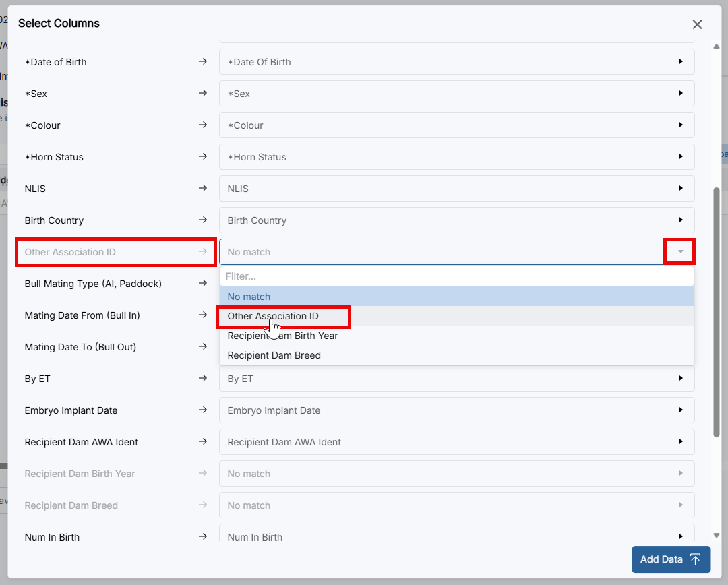This screenshot has height=585, width=728.
Task: Expand the By ET column dropdown
Action: [680, 379]
